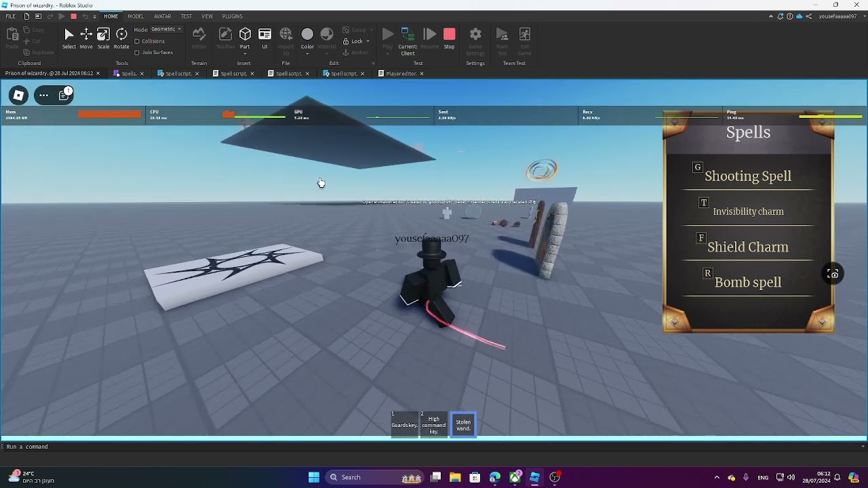Switch to the MODEL ribbon tab
The width and height of the screenshot is (868, 488).
click(136, 16)
